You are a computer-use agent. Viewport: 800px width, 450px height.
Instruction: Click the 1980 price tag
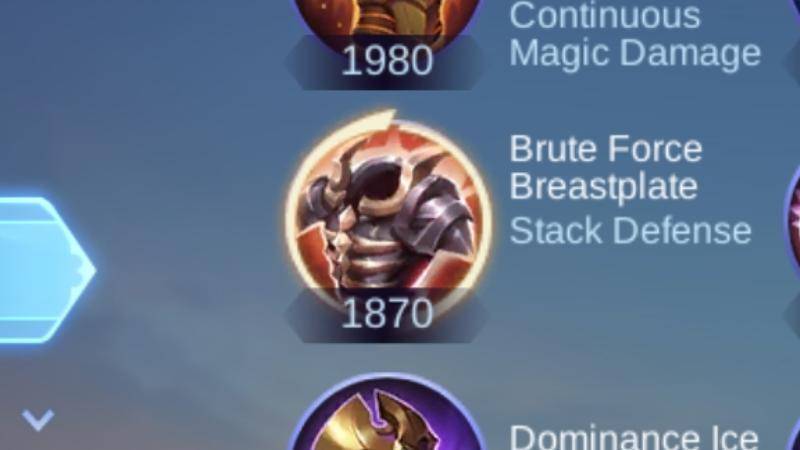pos(387,61)
